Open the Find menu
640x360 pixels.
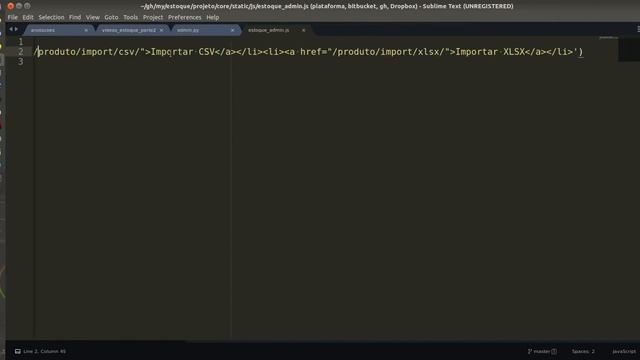pyautogui.click(x=75, y=18)
